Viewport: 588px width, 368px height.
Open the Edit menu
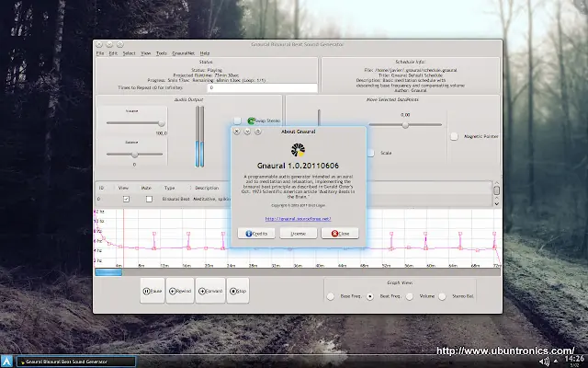point(113,53)
